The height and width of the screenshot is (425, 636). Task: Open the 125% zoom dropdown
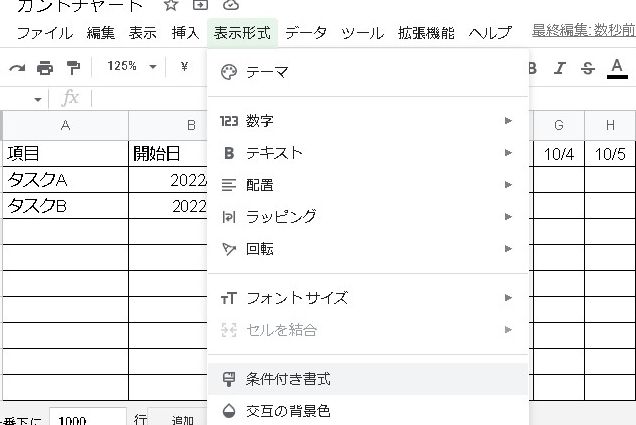(x=132, y=67)
